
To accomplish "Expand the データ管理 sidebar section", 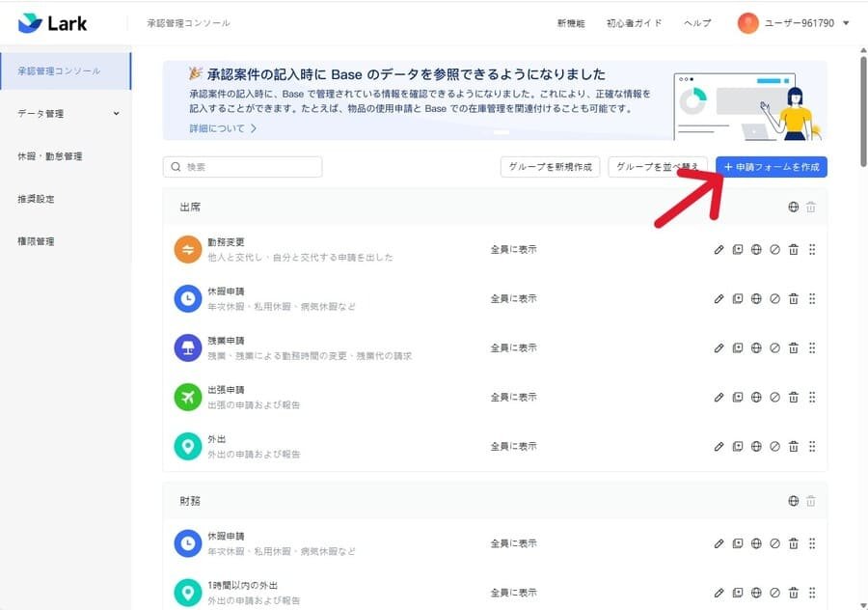I will point(64,113).
